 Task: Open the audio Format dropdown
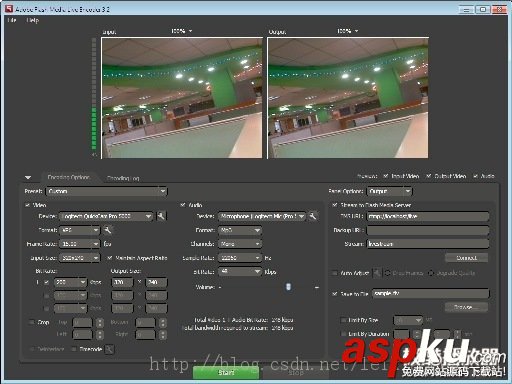240,230
